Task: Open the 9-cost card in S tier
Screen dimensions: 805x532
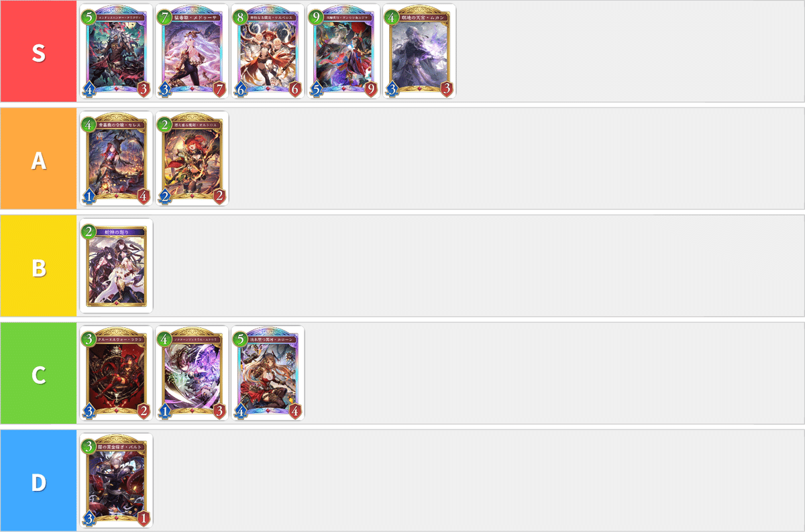Action: tap(343, 52)
